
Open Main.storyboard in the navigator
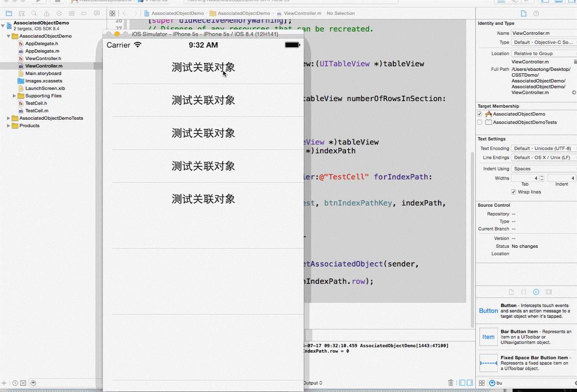click(43, 73)
